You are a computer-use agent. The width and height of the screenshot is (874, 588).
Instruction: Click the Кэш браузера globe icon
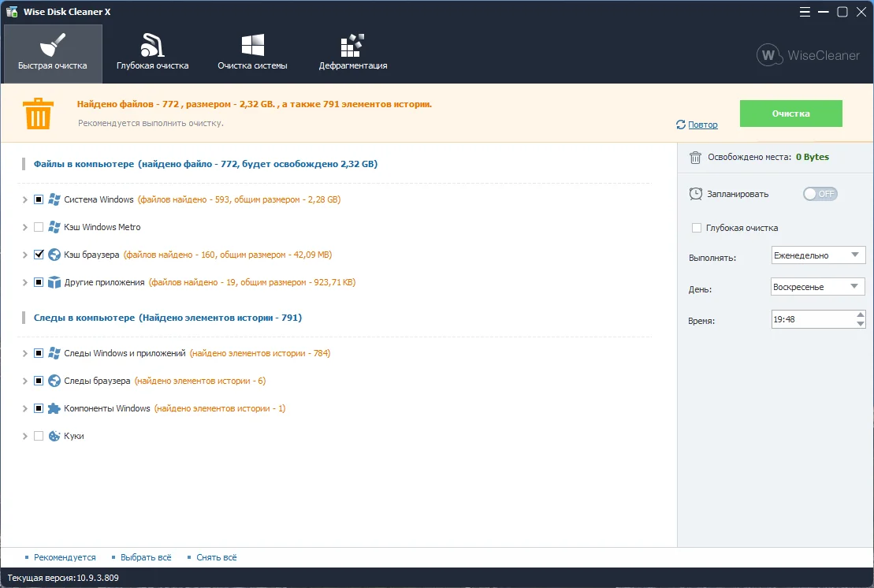coord(54,255)
